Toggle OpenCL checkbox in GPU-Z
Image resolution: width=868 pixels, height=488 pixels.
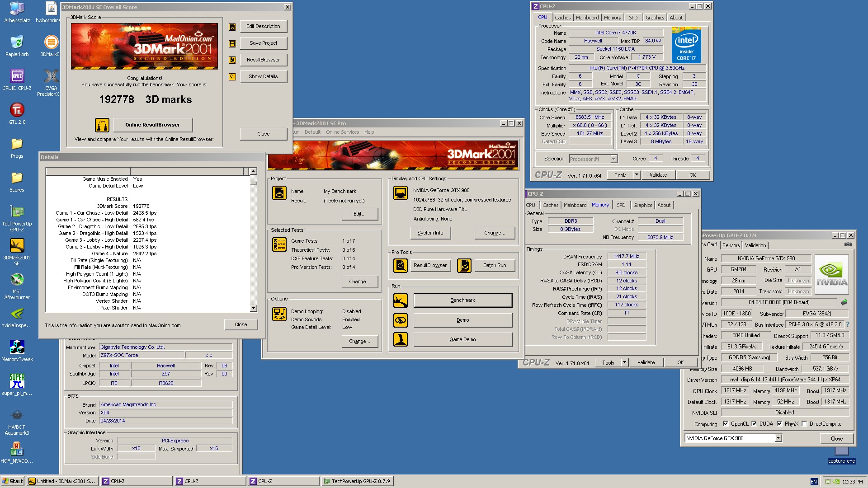(x=726, y=424)
